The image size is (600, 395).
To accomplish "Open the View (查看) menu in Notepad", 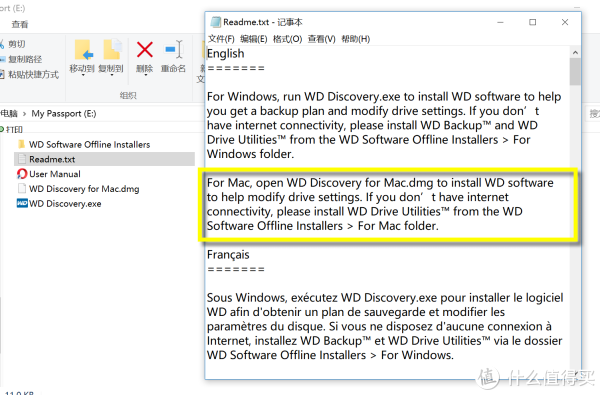I will [321, 39].
